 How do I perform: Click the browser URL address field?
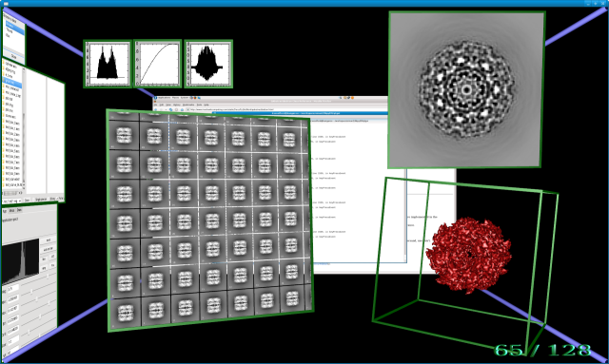(x=287, y=109)
